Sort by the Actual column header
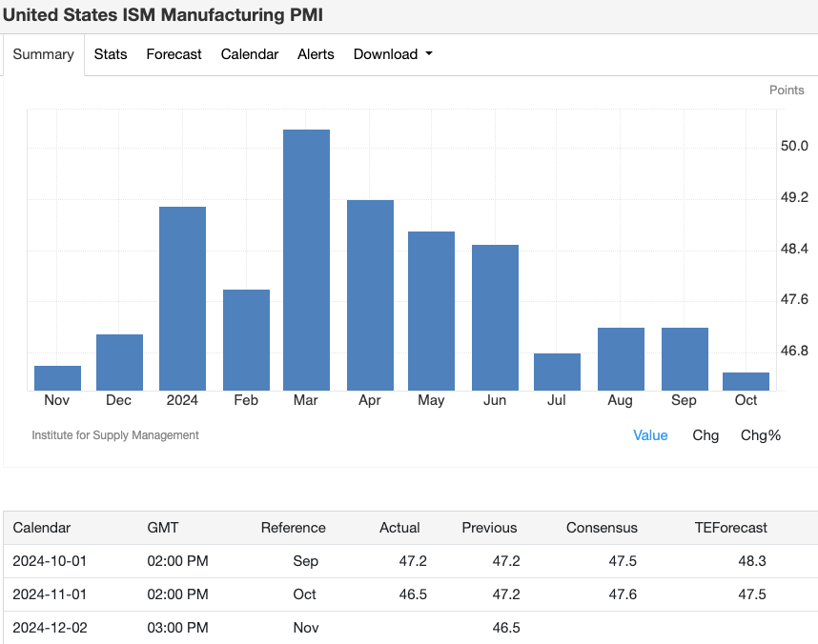Screen dimensions: 818x644 399,528
